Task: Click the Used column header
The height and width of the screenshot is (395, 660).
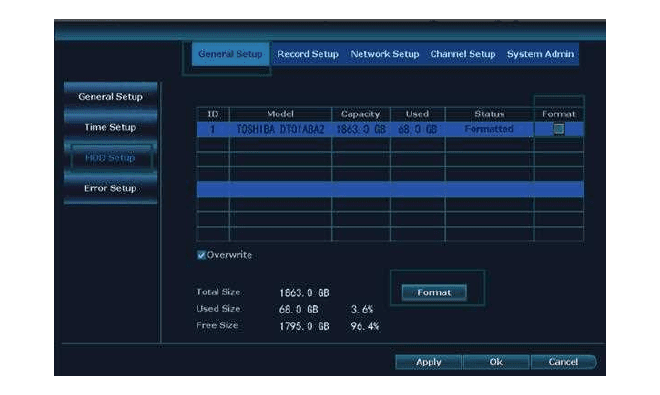Action: (x=417, y=114)
